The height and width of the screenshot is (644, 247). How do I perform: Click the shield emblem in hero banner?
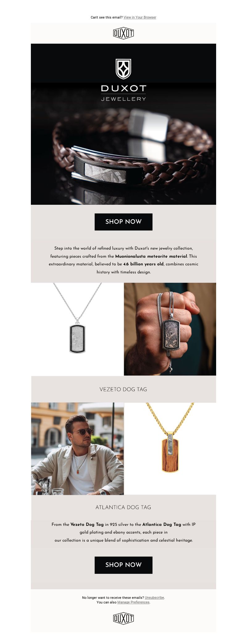[x=124, y=69]
